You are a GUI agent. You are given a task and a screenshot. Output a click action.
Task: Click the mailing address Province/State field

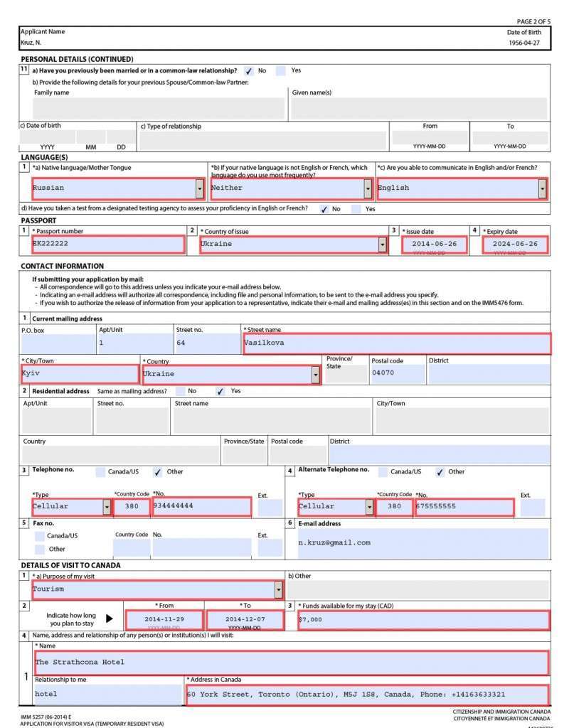[346, 375]
